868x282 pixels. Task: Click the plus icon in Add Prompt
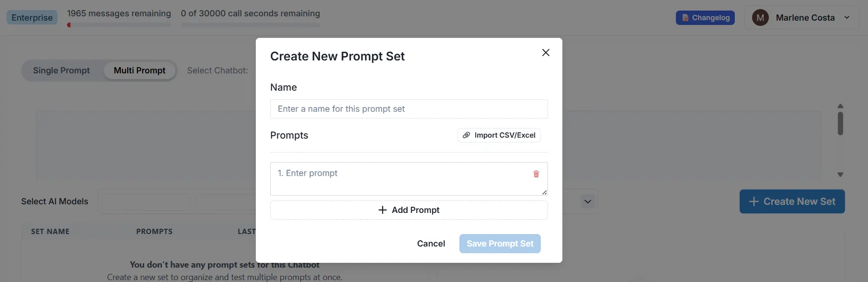(x=382, y=210)
